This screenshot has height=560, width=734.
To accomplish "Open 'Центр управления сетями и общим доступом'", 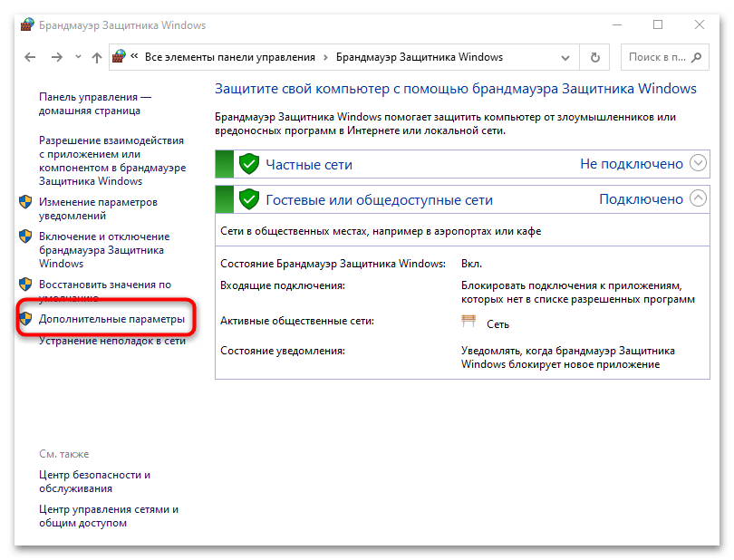I will click(x=109, y=516).
